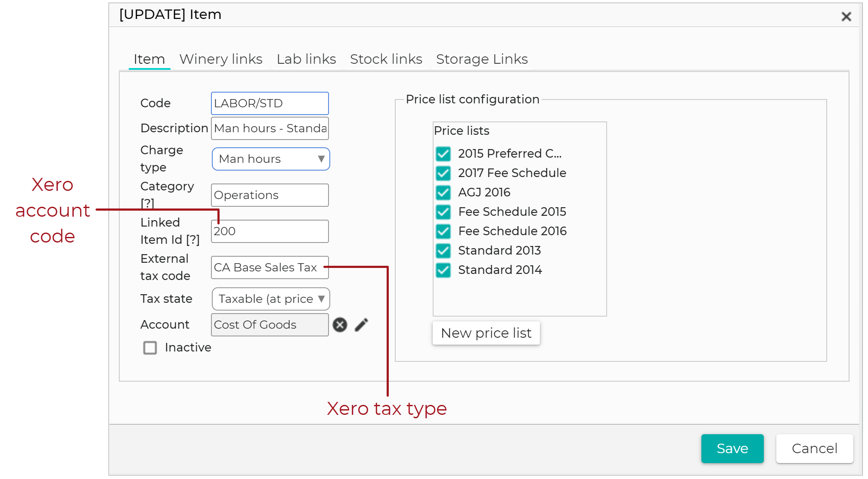Image resolution: width=868 pixels, height=479 pixels.
Task: Show the Category help [?] link
Action: click(x=147, y=203)
